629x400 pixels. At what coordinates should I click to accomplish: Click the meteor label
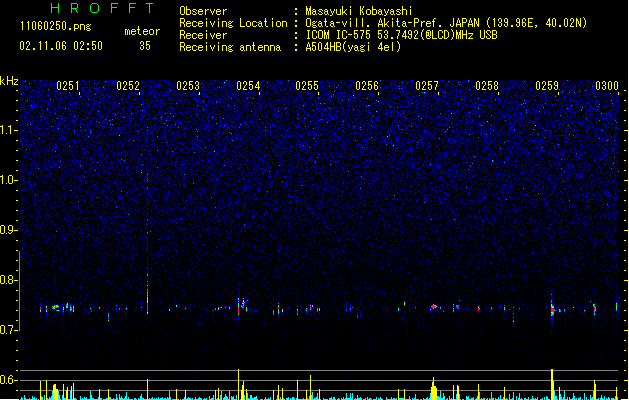[x=142, y=31]
